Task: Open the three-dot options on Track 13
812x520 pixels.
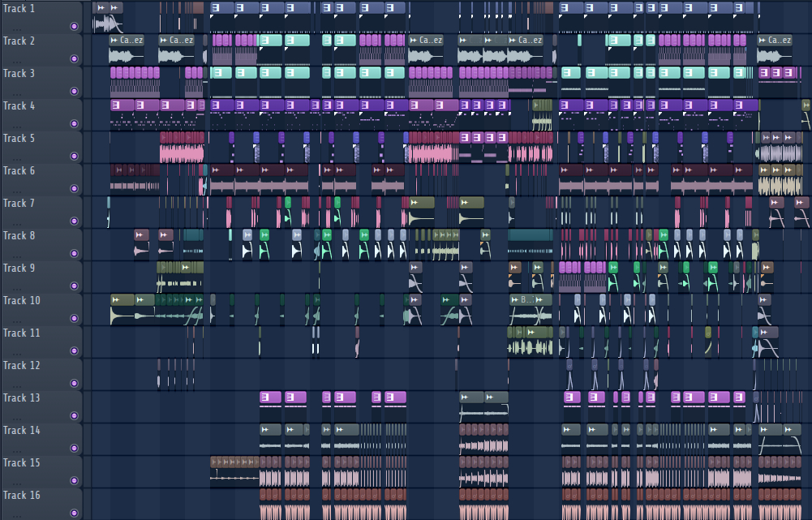Action: pos(16,418)
